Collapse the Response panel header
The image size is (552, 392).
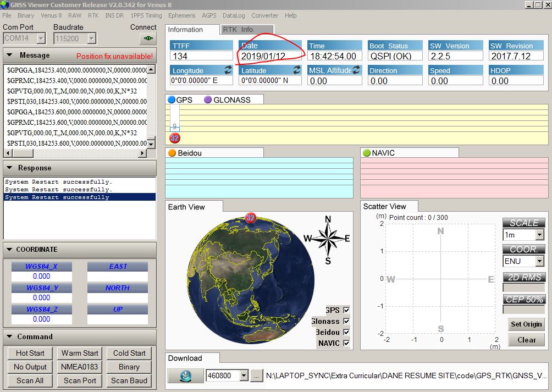click(80, 168)
